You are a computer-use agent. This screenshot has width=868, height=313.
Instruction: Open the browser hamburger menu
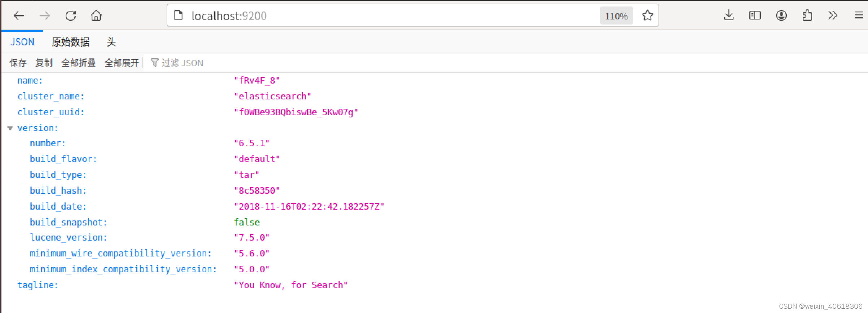[x=859, y=15]
